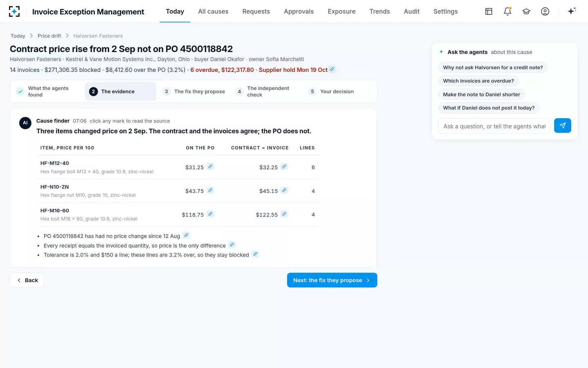Click the Today breadcrumb link

pos(18,36)
